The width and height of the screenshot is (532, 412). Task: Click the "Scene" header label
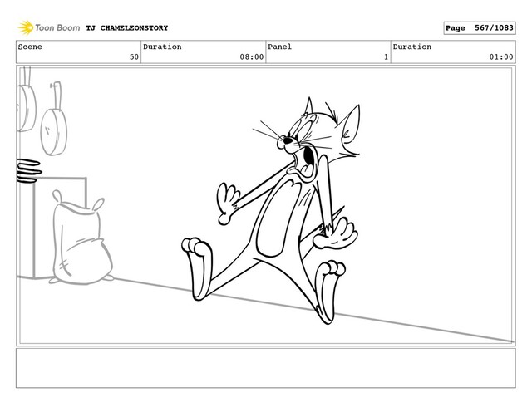[x=30, y=47]
